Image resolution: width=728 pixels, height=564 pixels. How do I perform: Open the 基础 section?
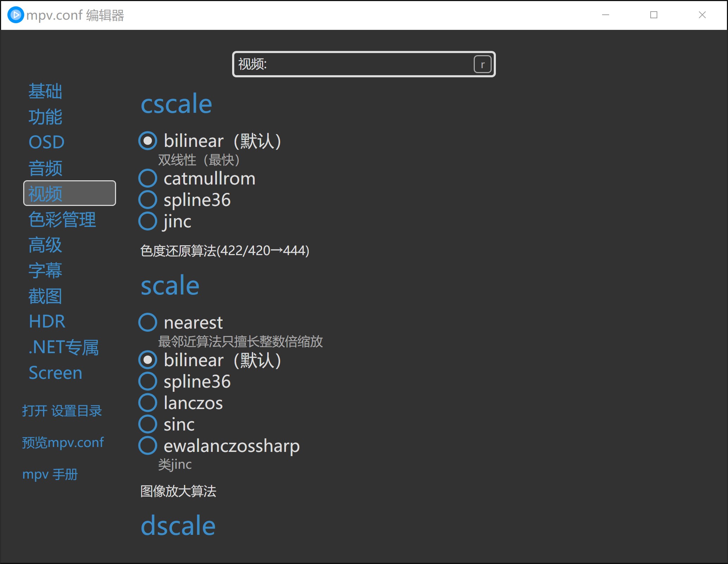click(45, 91)
